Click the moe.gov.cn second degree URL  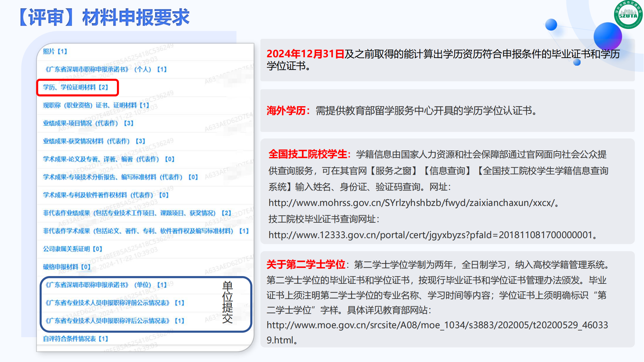coord(437,332)
